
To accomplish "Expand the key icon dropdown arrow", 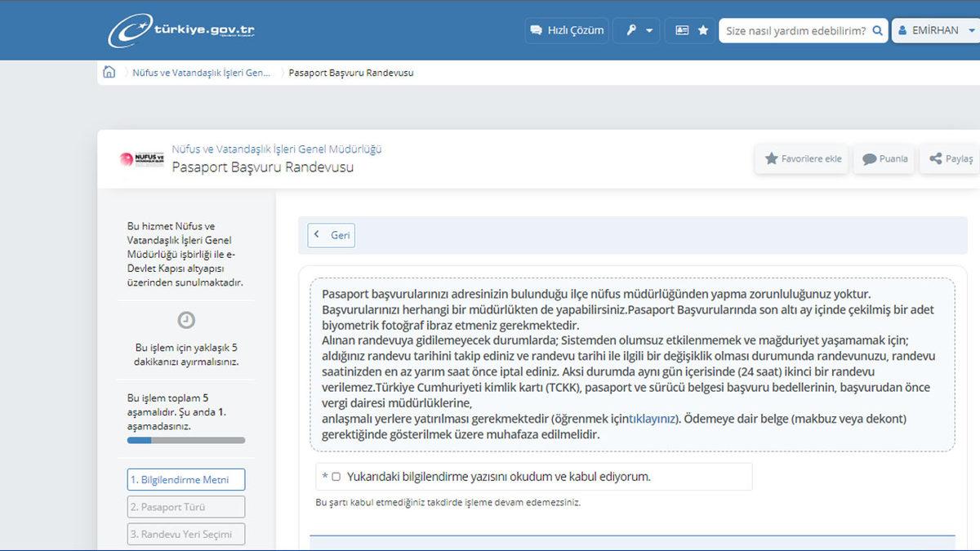I will click(649, 30).
